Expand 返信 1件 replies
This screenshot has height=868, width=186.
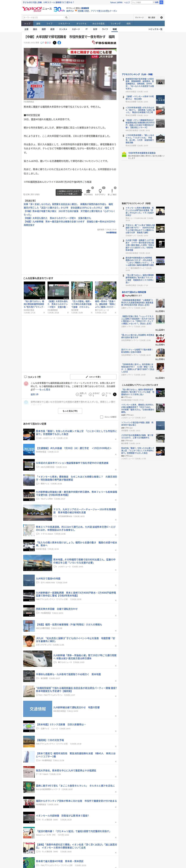pyautogui.click(x=34, y=394)
